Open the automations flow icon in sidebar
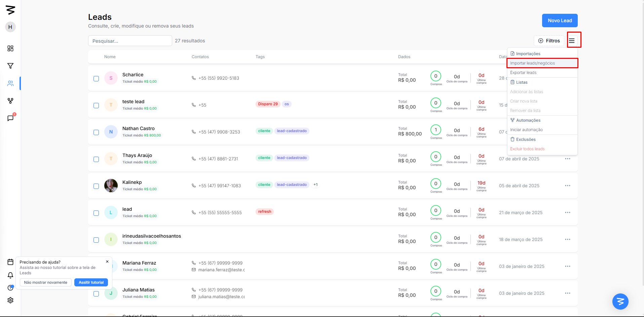Screen dimensions: 644x317 click(10, 101)
